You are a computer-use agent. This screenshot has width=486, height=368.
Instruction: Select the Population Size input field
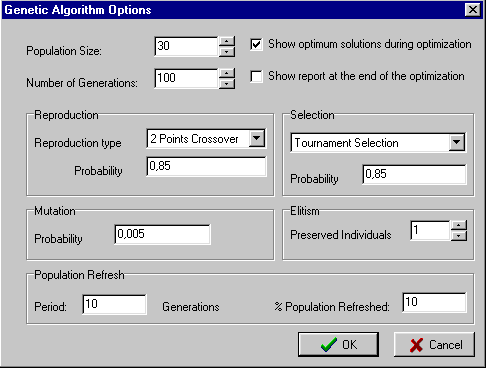click(x=186, y=46)
